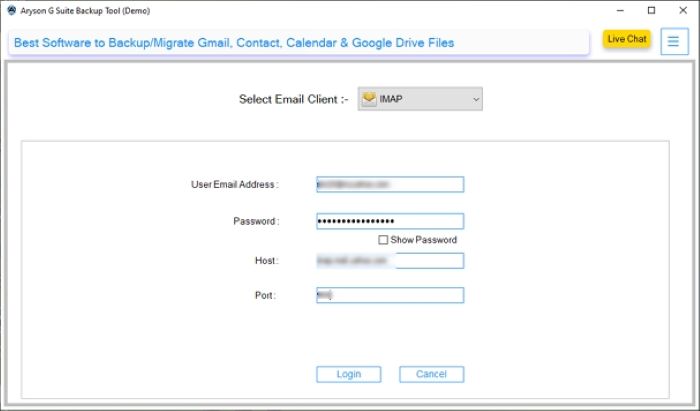700x411 pixels.
Task: Focus the User Email Address field
Action: point(390,184)
